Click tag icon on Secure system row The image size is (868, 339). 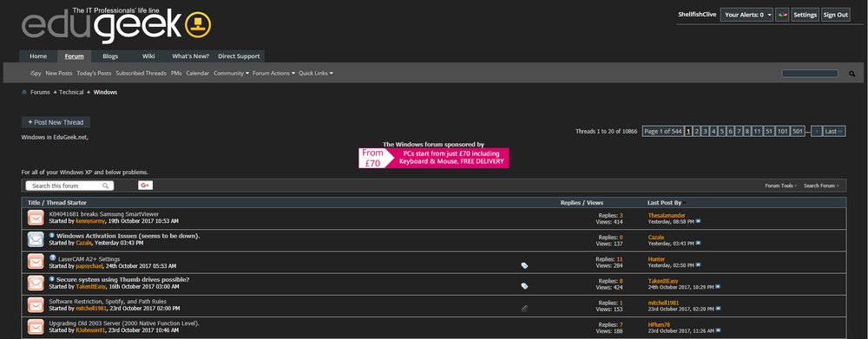point(524,286)
